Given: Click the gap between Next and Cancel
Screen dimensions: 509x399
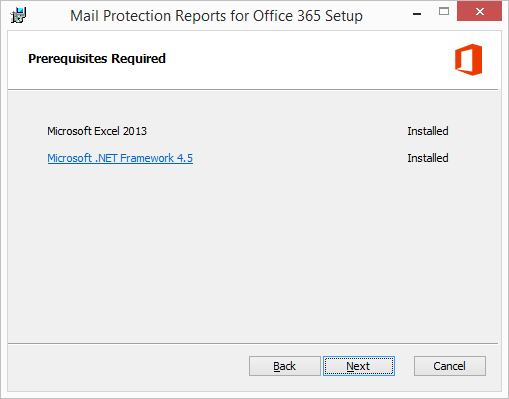Looking at the screenshot, I should pyautogui.click(x=404, y=366).
